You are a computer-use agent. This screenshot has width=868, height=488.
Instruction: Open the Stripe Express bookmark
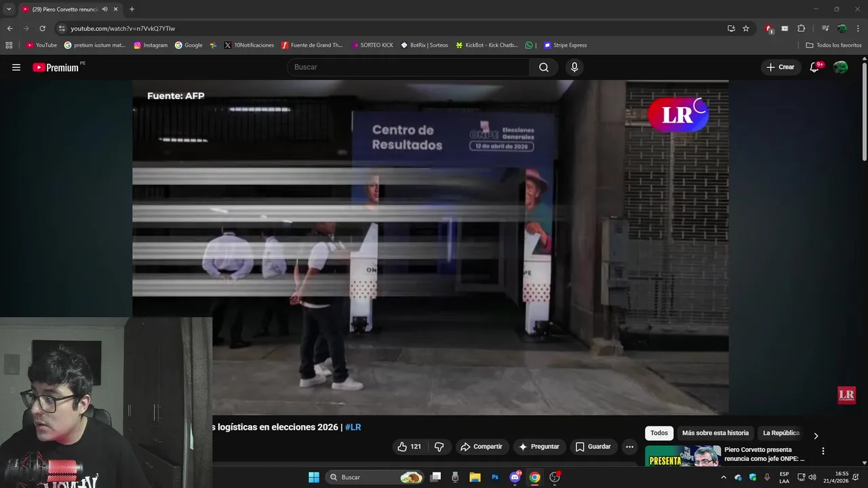tap(565, 45)
